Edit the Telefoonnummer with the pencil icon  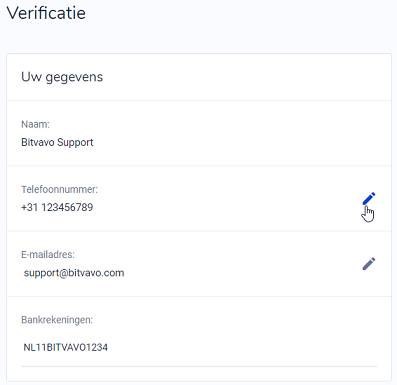pos(369,198)
